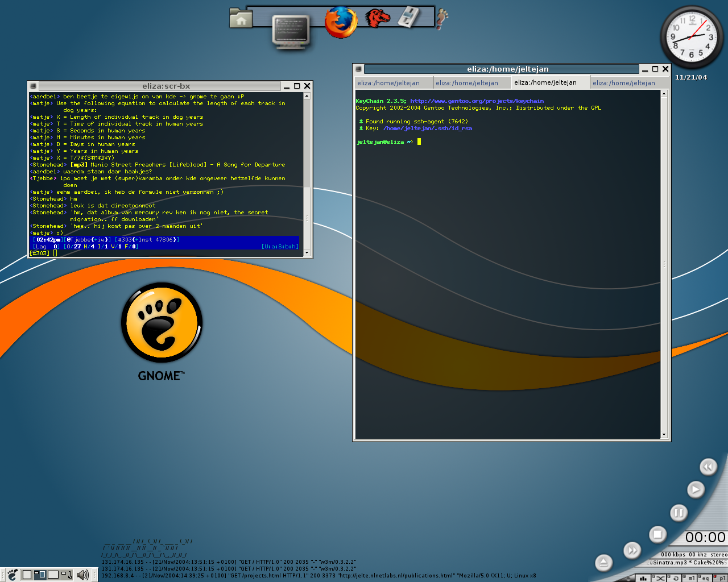
Task: Launch Firefox from the top dock
Action: [341, 22]
